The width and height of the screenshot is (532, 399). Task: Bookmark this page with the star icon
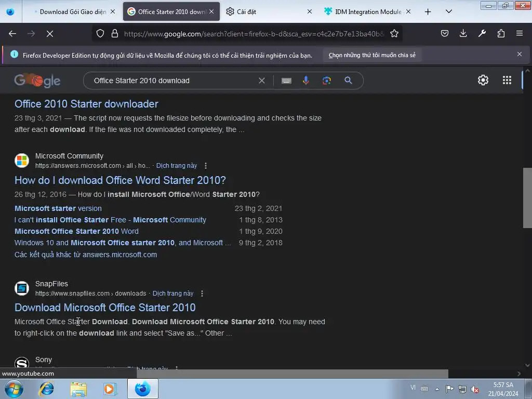point(394,34)
